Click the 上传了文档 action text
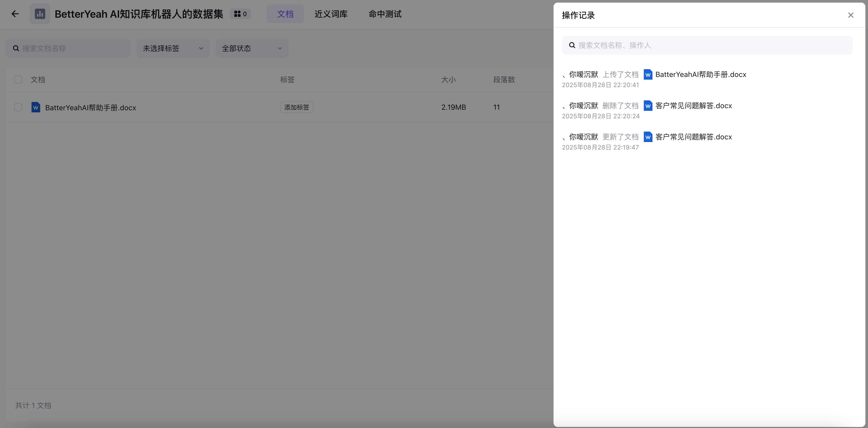 pyautogui.click(x=620, y=75)
